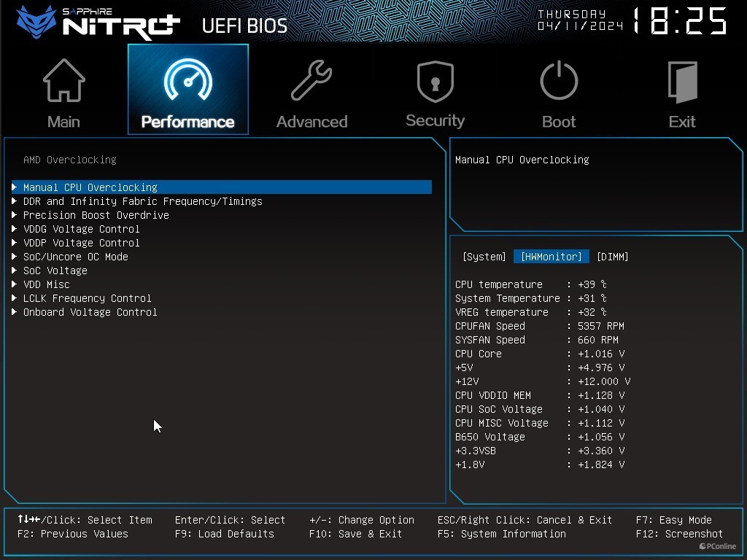
Task: Click the Main house icon
Action: [x=64, y=80]
